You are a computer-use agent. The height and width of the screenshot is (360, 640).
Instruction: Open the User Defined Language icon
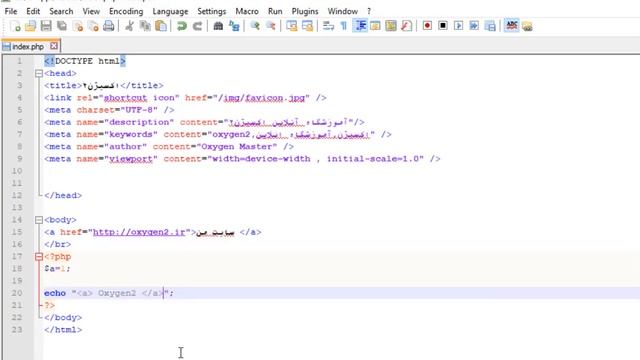375,26
